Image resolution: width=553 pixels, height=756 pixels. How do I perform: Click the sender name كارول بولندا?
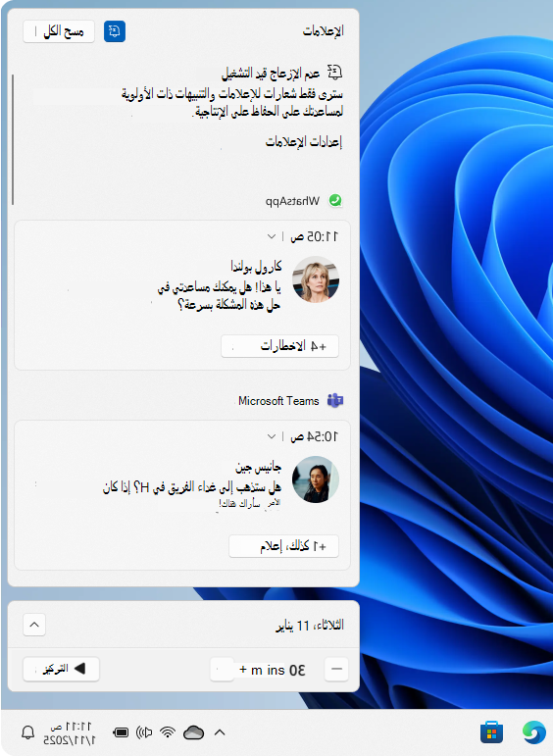pos(256,266)
